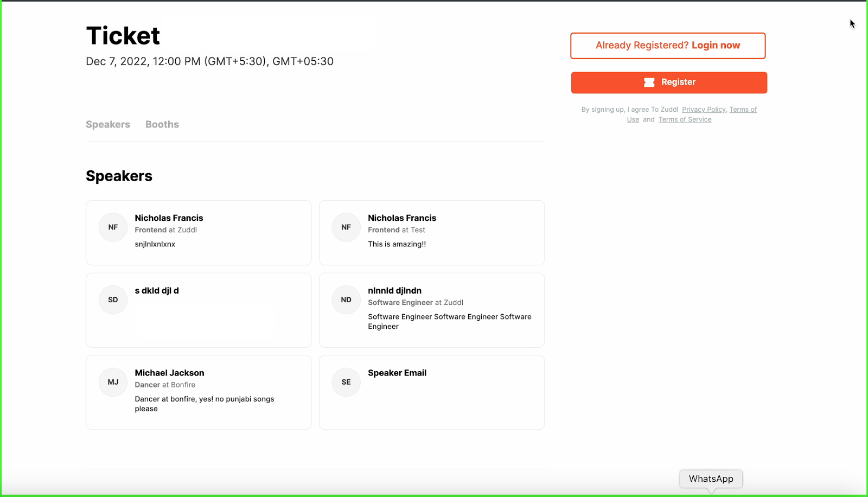
Task: Open the Terms of Service link
Action: (685, 119)
